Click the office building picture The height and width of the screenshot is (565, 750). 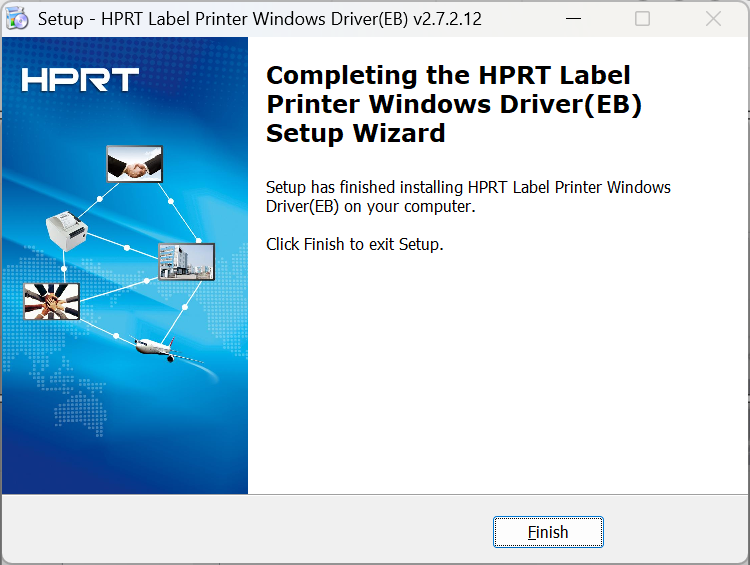[x=186, y=260]
